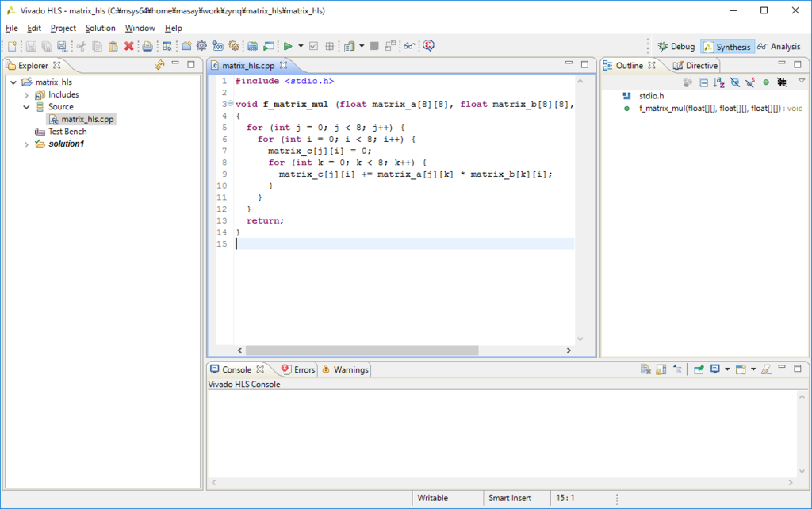Click the New Project folder icon

pos(186,46)
